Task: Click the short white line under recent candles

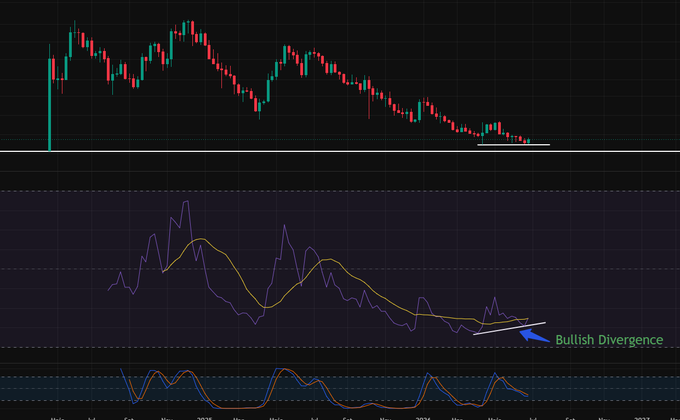Action: pos(513,144)
